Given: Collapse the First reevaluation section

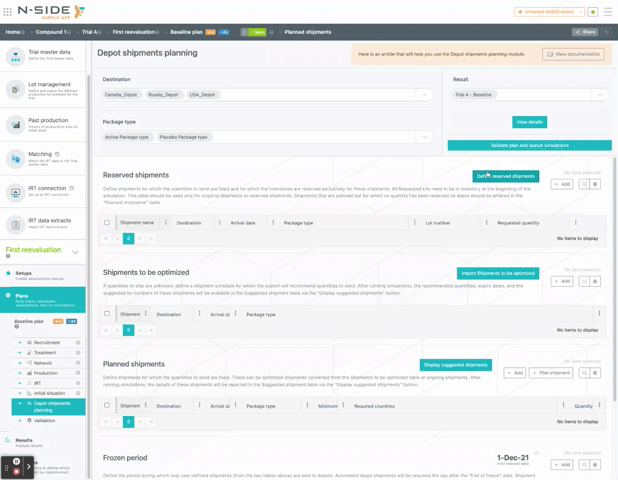Looking at the screenshot, I should tap(75, 252).
